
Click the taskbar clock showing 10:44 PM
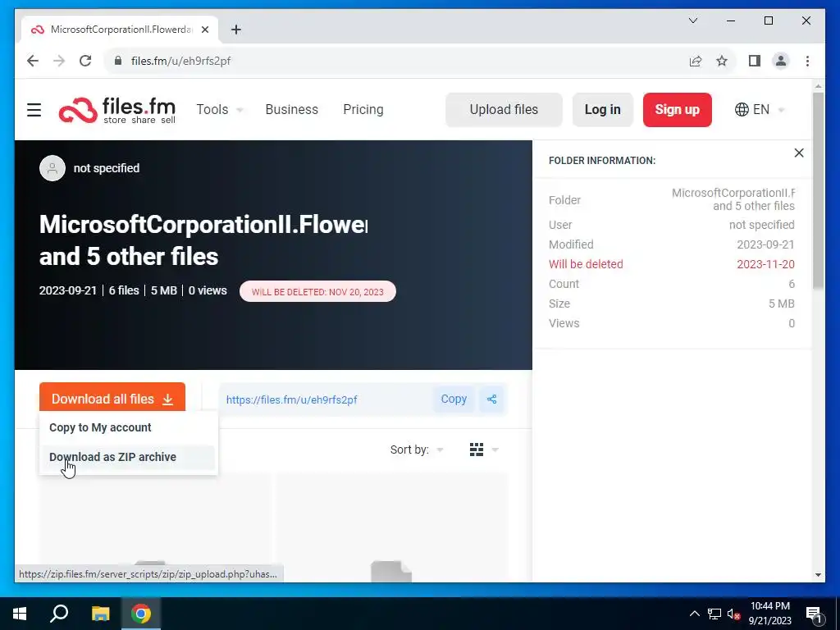coord(769,614)
